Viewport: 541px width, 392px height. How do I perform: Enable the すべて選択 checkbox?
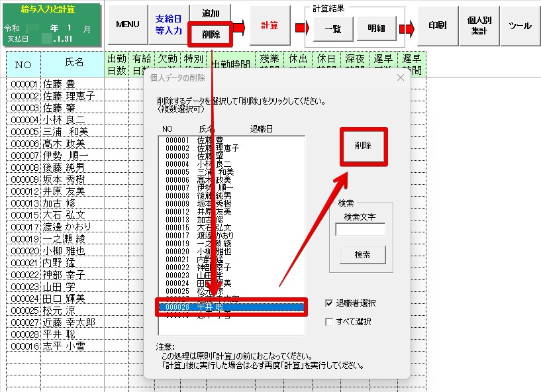[x=330, y=322]
